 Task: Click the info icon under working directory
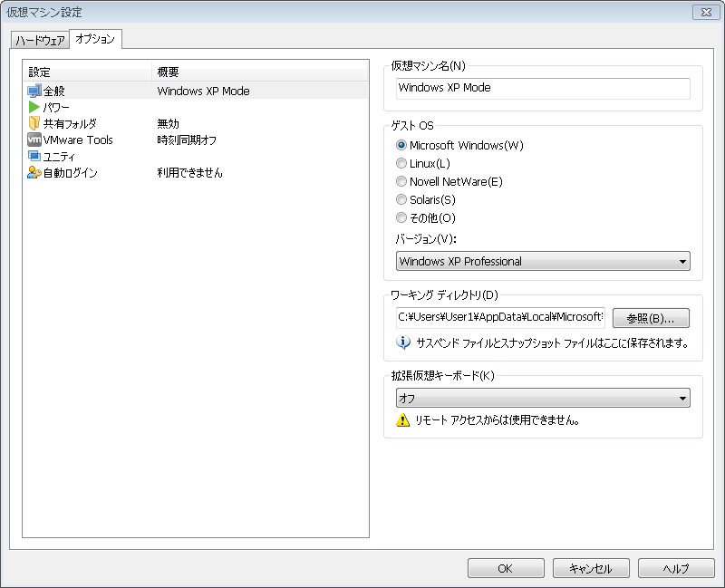[x=402, y=342]
